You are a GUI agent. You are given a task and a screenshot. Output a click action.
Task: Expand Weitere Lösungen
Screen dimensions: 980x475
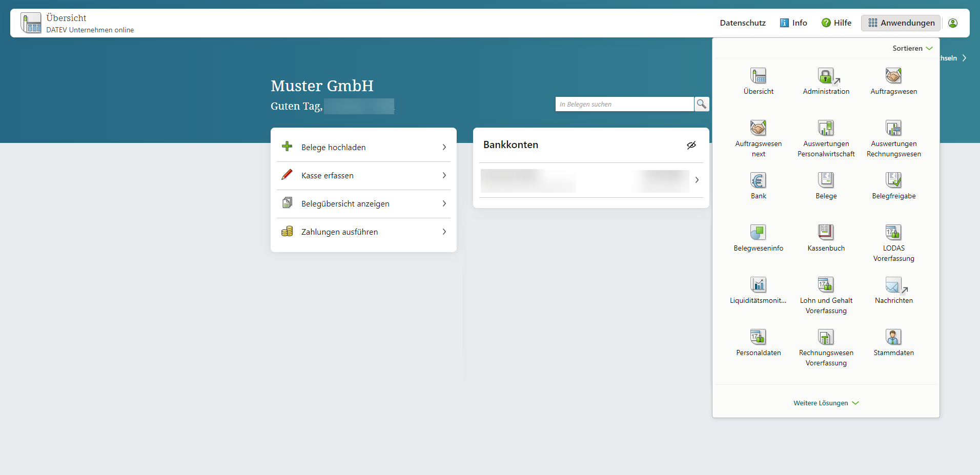pyautogui.click(x=825, y=403)
